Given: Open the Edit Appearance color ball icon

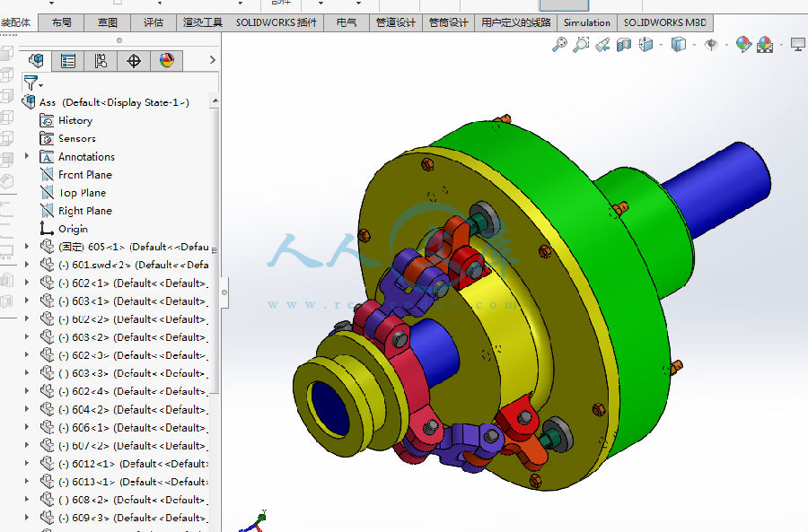Looking at the screenshot, I should pyautogui.click(x=743, y=45).
